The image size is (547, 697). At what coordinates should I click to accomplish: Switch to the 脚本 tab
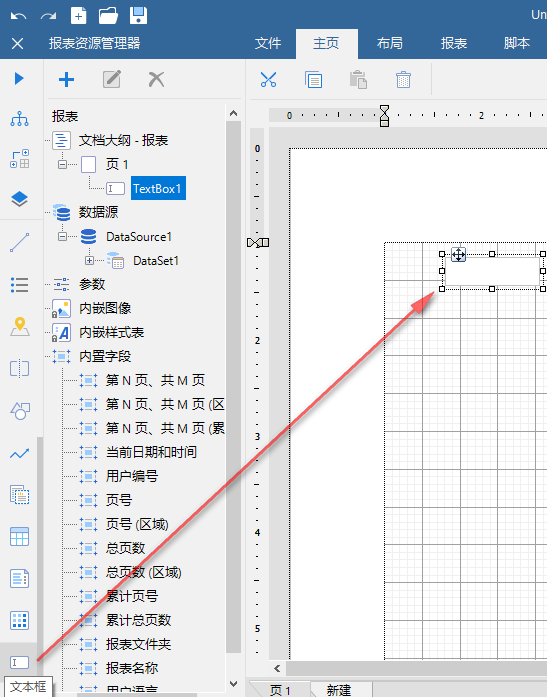click(x=517, y=43)
